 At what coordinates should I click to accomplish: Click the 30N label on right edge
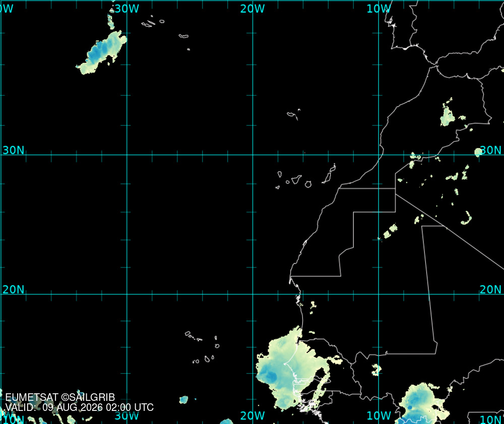(490, 150)
